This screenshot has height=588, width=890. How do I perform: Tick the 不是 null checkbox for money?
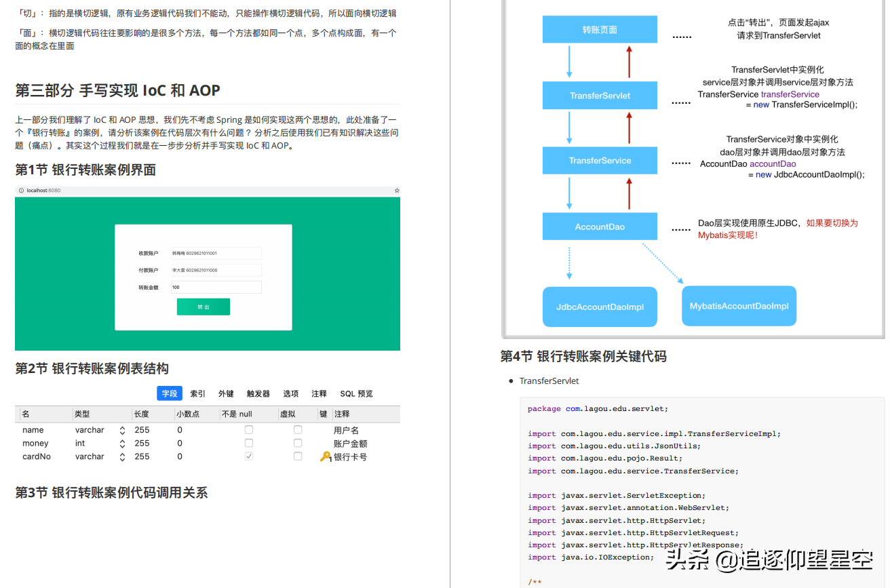coord(249,444)
